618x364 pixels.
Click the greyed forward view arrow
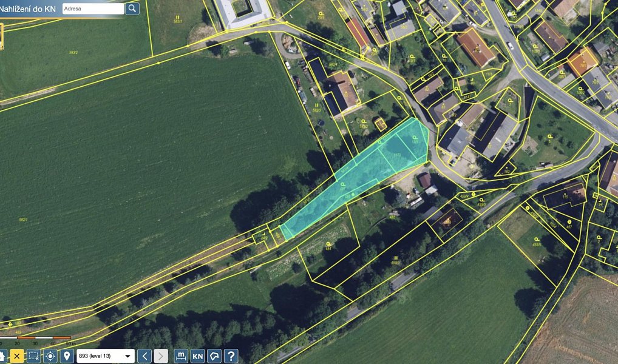(161, 356)
